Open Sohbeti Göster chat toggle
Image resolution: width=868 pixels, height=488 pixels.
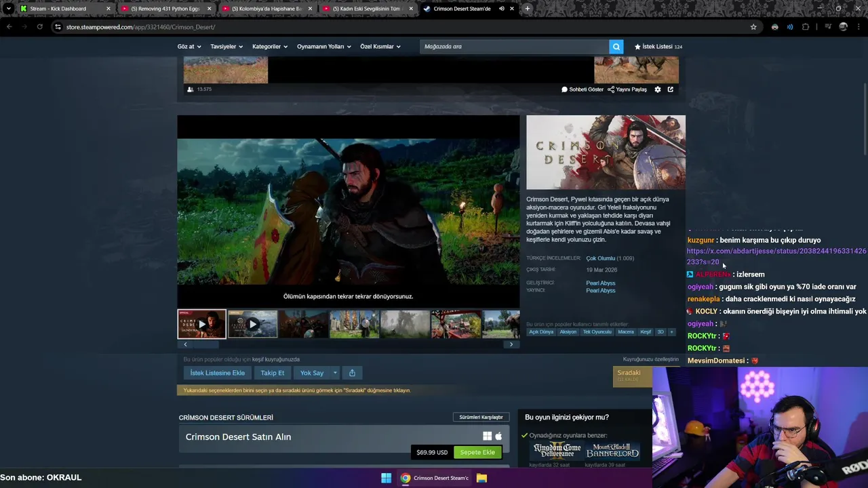(583, 89)
